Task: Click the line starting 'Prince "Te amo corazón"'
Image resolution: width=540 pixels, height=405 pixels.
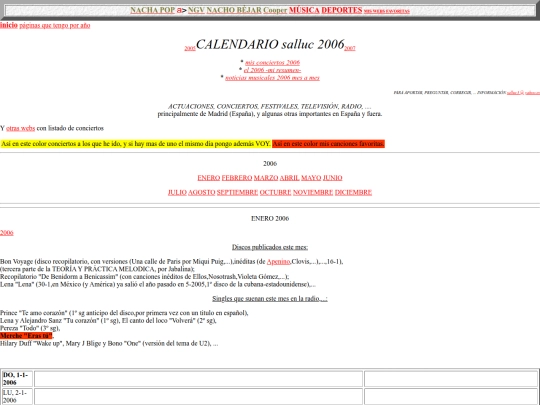Action: tap(124, 313)
